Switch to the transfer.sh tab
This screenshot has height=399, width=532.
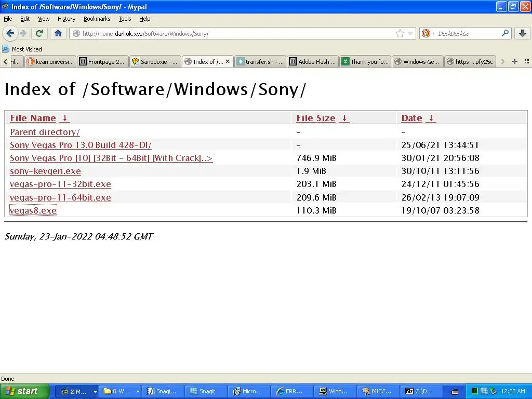tap(260, 61)
